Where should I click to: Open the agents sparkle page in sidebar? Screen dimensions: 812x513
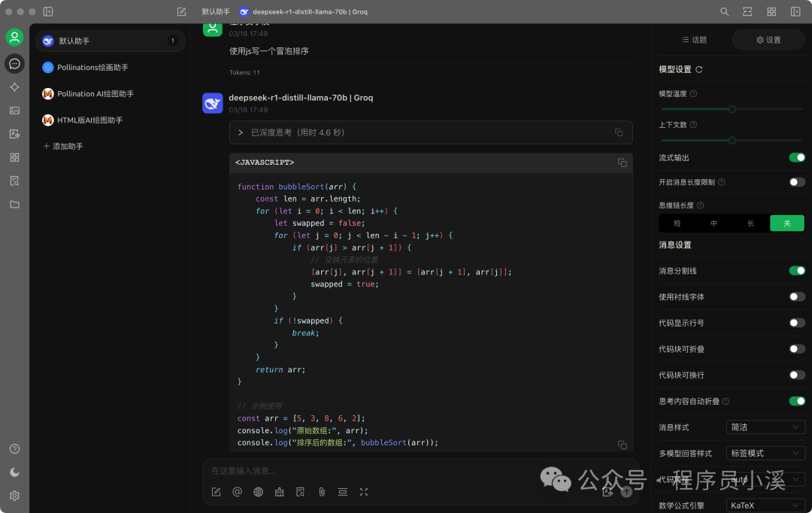(x=14, y=87)
